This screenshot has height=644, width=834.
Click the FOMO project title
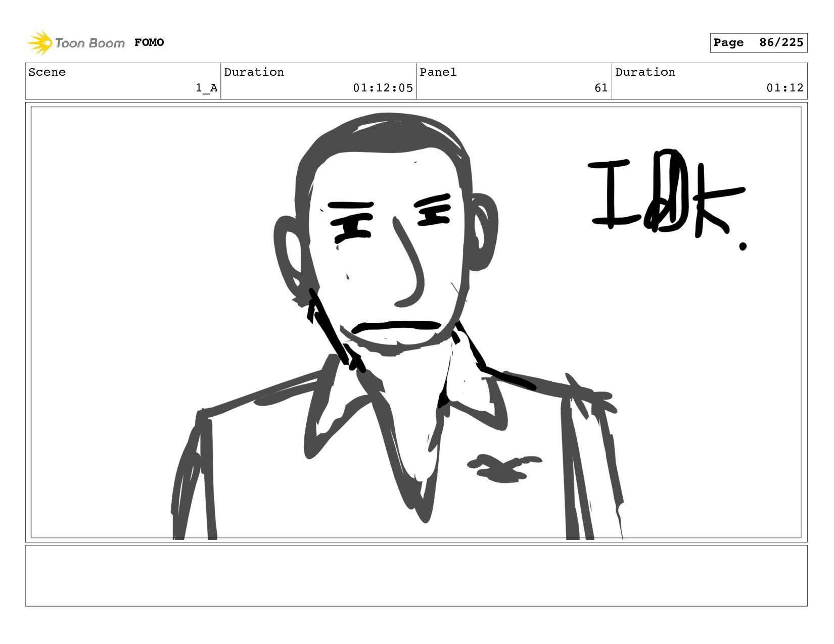point(149,42)
